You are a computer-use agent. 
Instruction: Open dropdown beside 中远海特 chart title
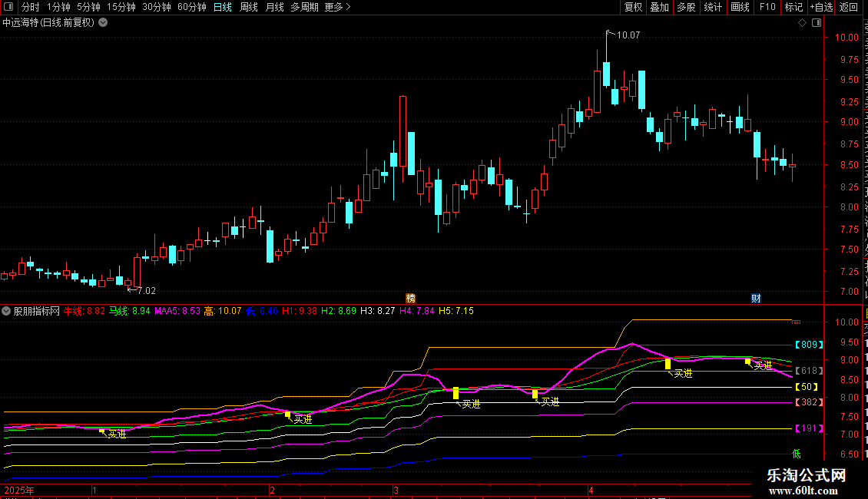point(103,23)
